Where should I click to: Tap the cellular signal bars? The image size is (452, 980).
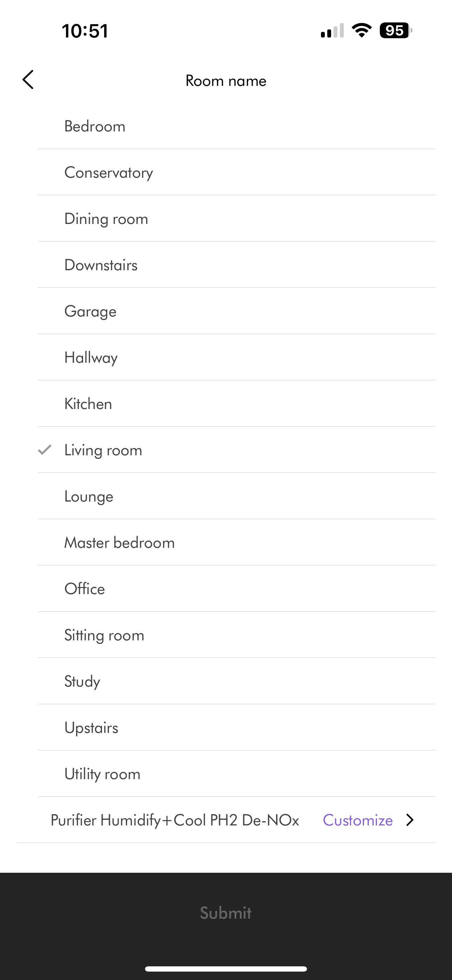coord(332,31)
